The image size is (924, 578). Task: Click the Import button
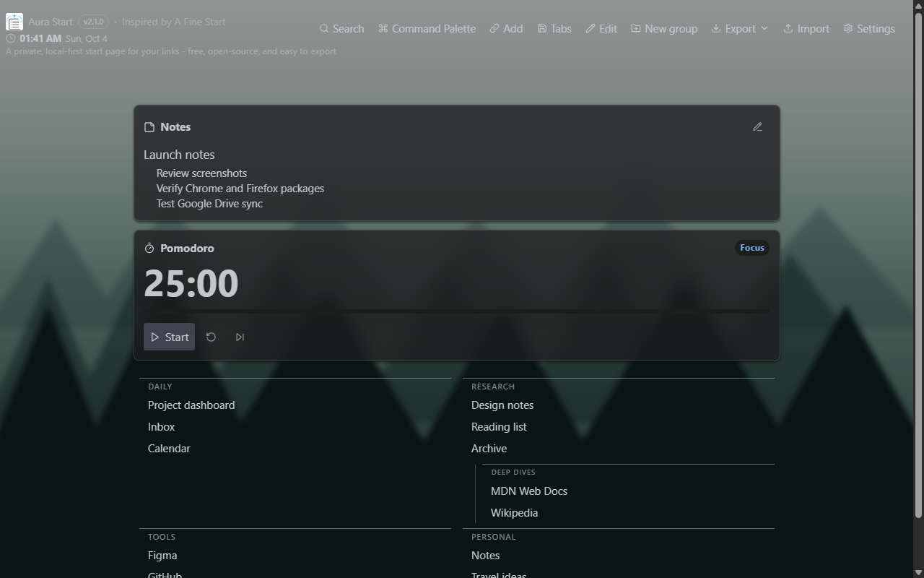(x=806, y=29)
